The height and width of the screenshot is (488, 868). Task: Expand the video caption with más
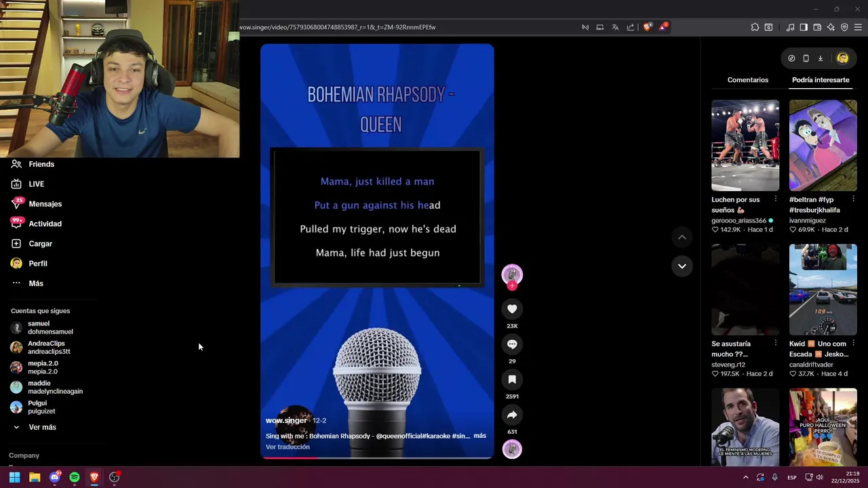coord(479,436)
